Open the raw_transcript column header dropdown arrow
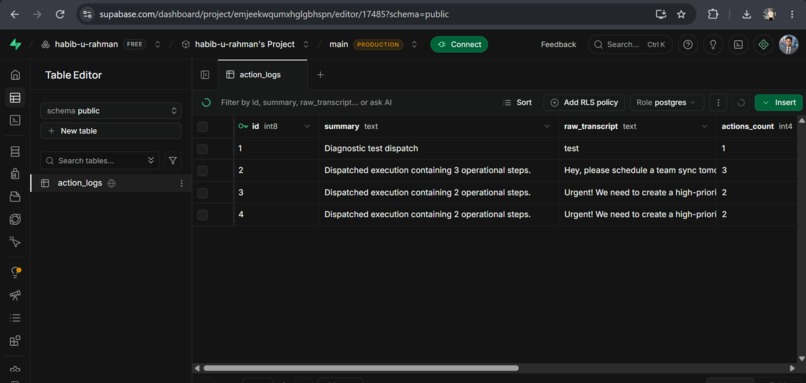Screen dimensions: 806x383 click(705, 126)
